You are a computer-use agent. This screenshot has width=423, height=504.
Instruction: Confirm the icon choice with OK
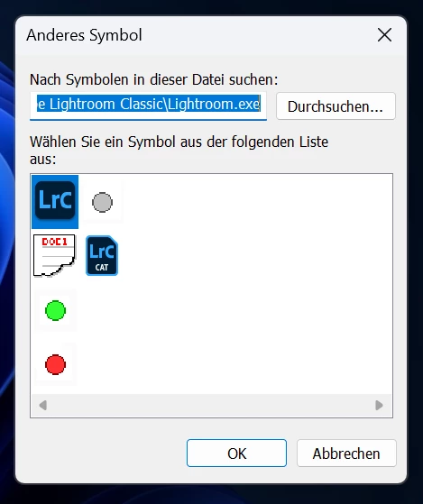click(236, 454)
